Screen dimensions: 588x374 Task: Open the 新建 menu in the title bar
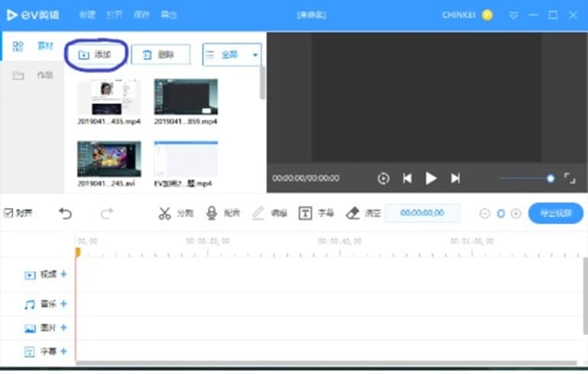tap(88, 14)
